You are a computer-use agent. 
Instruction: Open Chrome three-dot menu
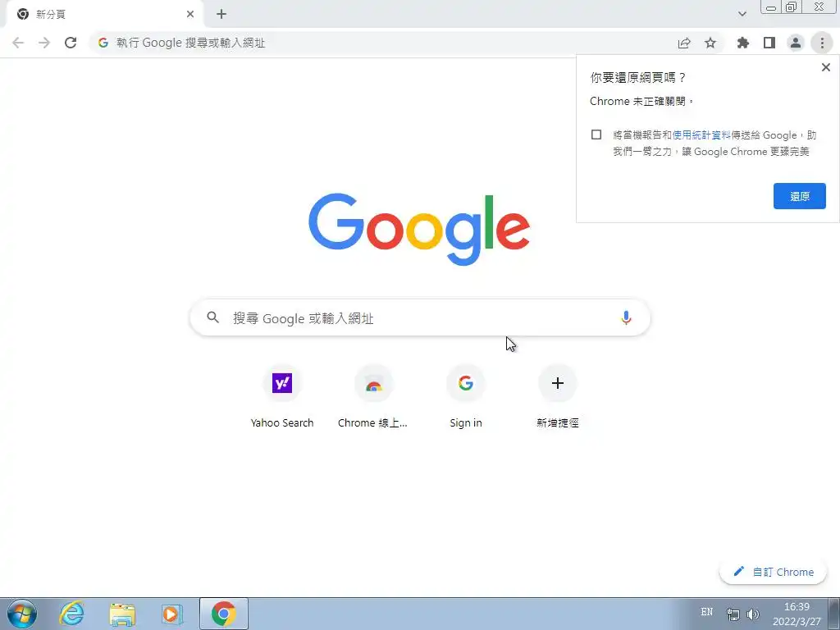point(822,43)
